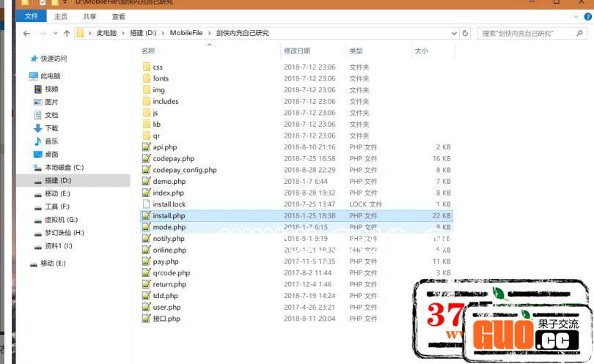The height and width of the screenshot is (364, 594).
Task: Open the Downloads arrow icon in sidebar
Action: coord(38,128)
